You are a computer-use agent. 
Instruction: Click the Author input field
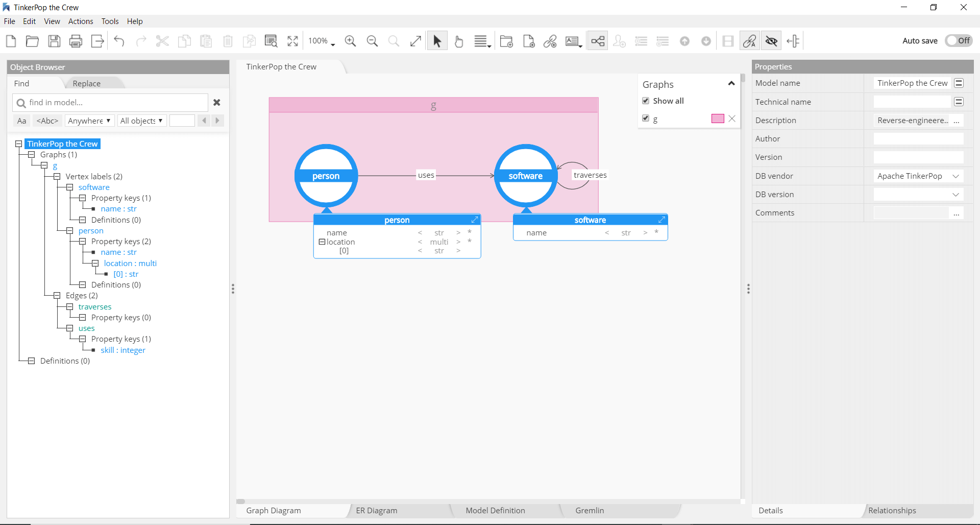pyautogui.click(x=918, y=139)
